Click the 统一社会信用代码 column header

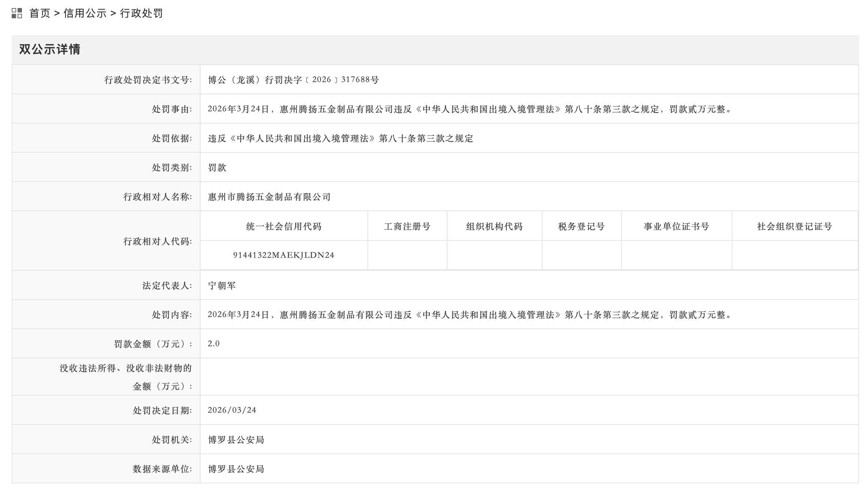[283, 227]
